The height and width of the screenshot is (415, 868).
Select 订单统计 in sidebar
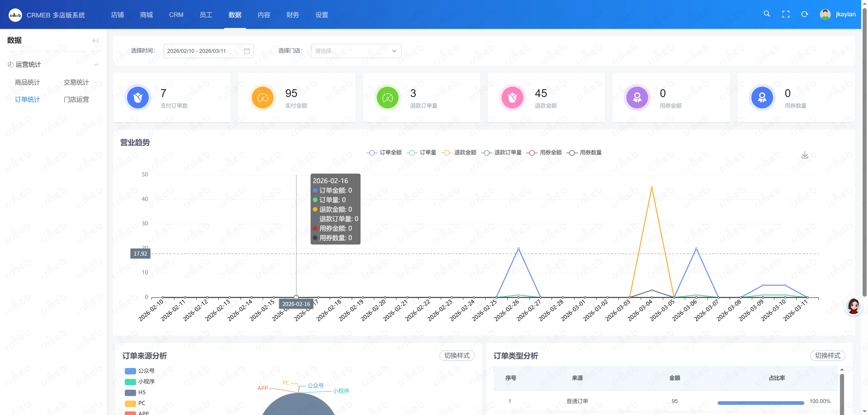click(x=27, y=100)
